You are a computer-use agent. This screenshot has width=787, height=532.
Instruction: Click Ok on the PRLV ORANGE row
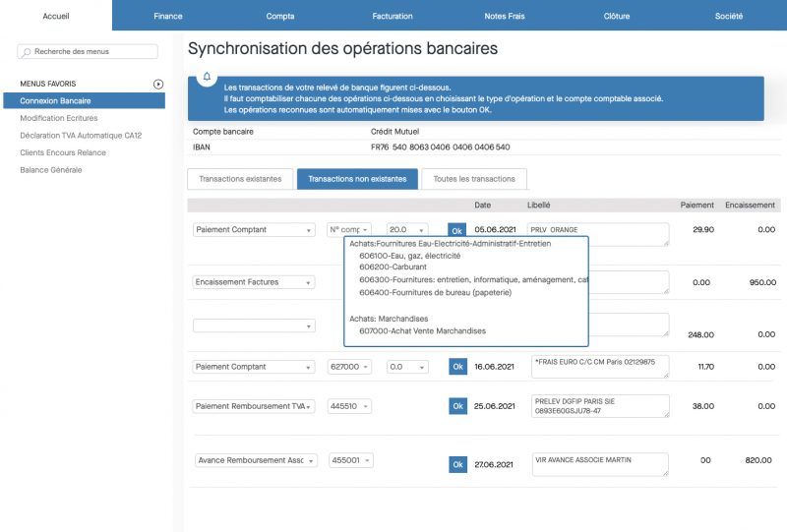(x=456, y=229)
